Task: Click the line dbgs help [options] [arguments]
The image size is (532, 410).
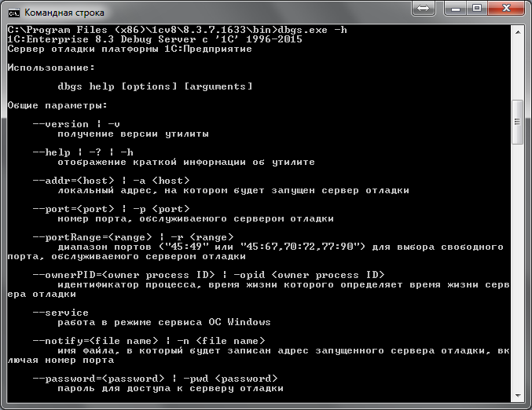Action: coord(155,86)
